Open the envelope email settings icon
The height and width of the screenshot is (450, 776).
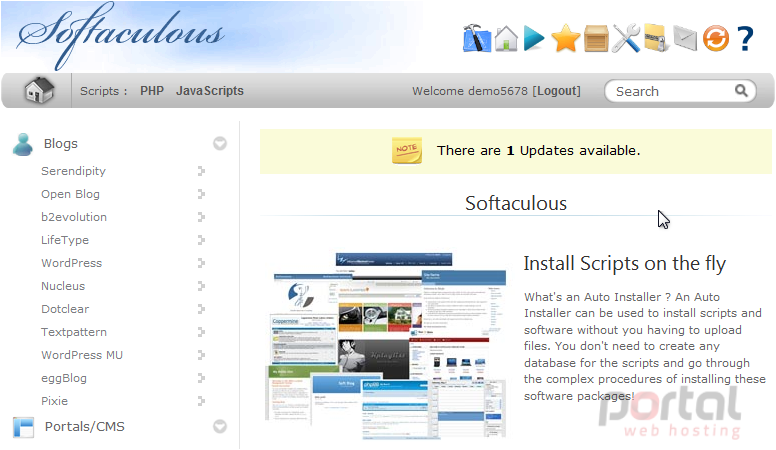pos(685,39)
